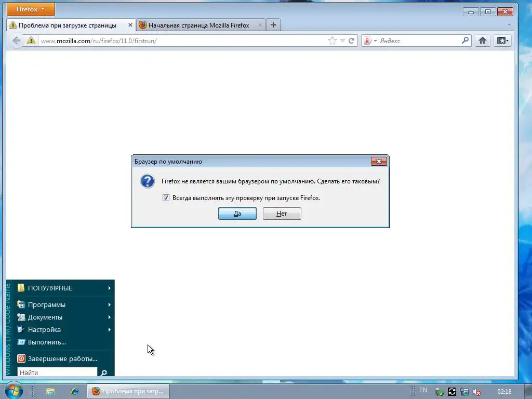Open a new tab with plus button
The image size is (532, 399).
pos(273,25)
